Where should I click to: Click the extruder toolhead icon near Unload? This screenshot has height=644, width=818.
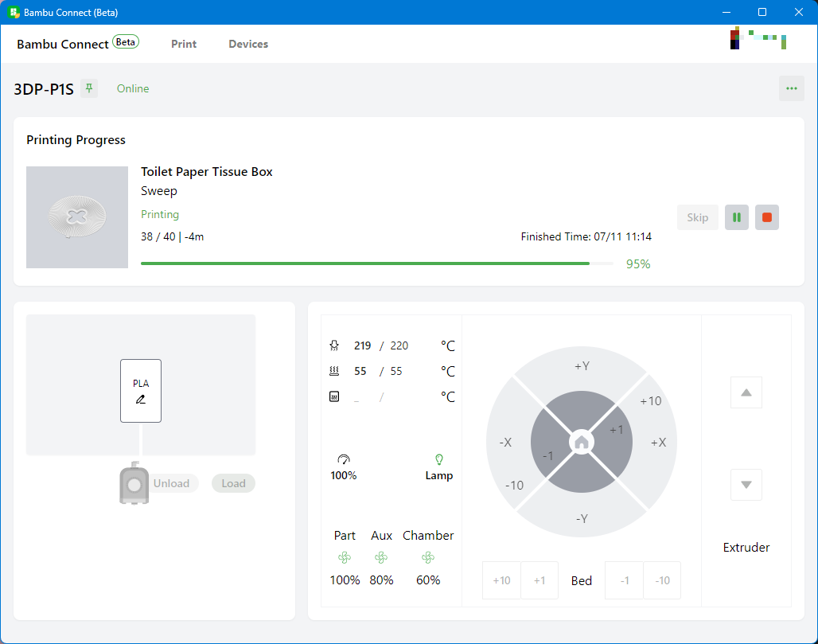click(134, 482)
